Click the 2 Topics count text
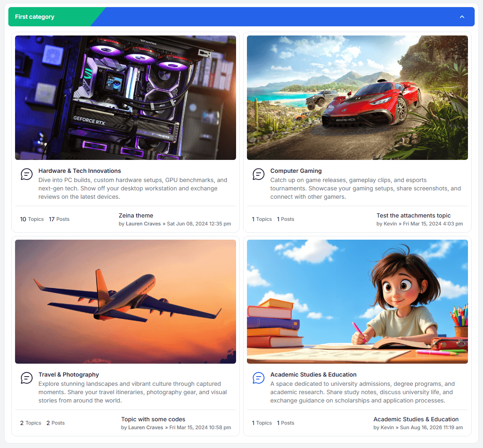Image resolution: width=483 pixels, height=448 pixels. [31, 423]
